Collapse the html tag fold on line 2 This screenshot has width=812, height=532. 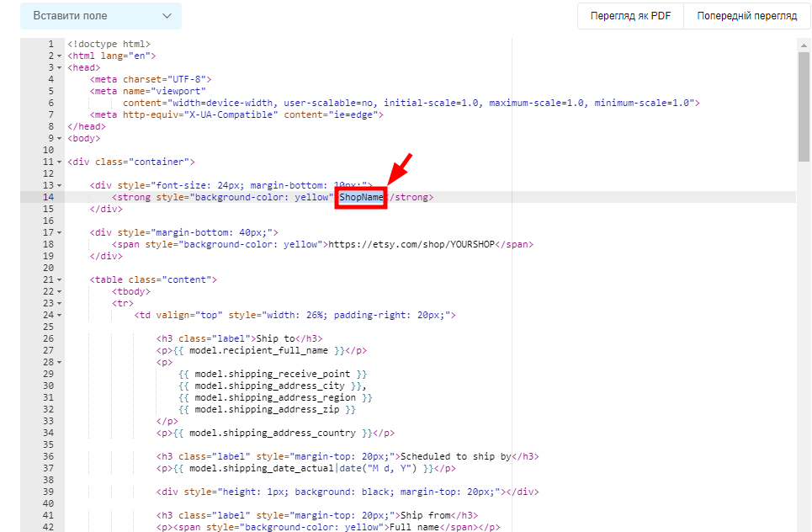(59, 56)
